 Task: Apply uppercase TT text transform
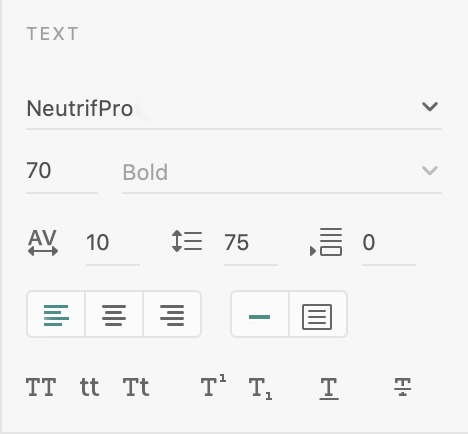[x=41, y=387]
